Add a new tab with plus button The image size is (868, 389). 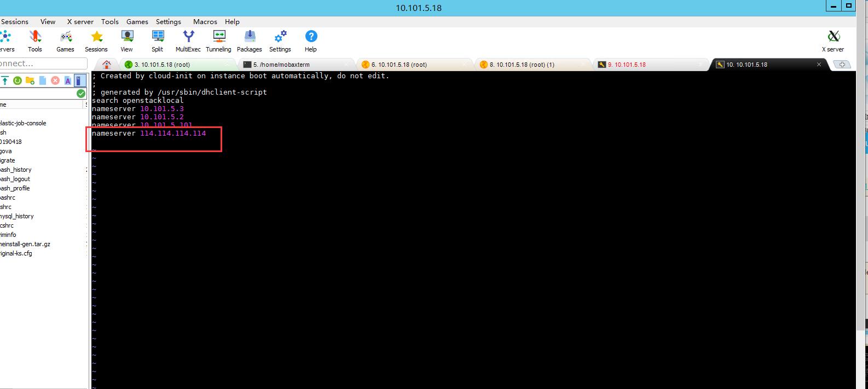pos(842,64)
